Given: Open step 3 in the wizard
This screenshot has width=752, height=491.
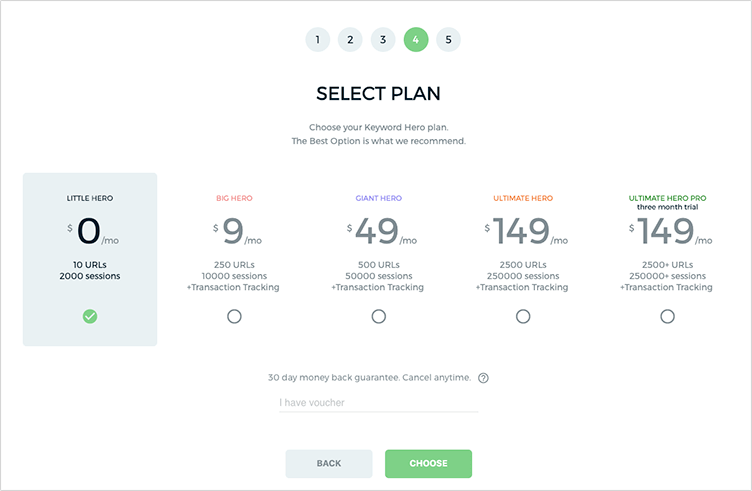Looking at the screenshot, I should tap(382, 40).
